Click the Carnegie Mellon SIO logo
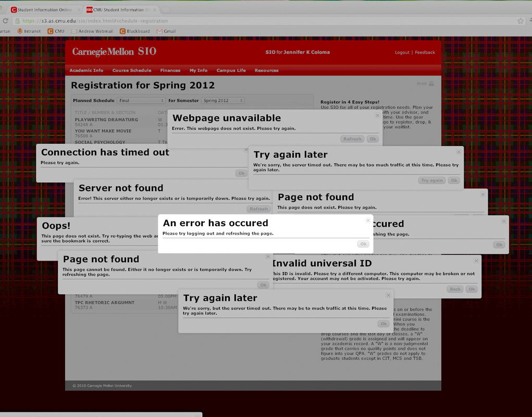This screenshot has width=532, height=417. (x=114, y=52)
